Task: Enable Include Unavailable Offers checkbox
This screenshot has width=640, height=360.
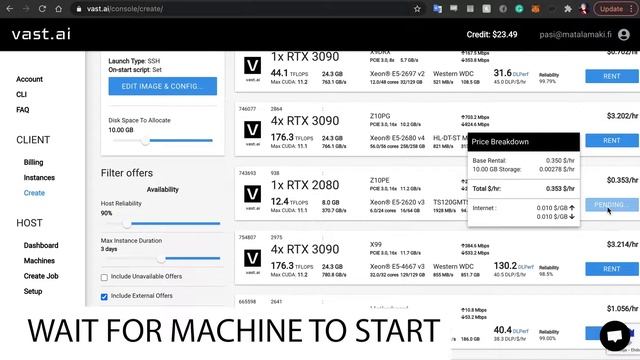Action: click(104, 278)
